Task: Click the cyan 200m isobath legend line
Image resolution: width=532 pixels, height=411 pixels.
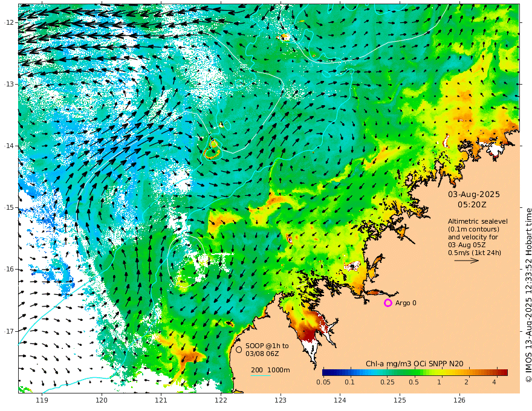Action: pos(261,375)
